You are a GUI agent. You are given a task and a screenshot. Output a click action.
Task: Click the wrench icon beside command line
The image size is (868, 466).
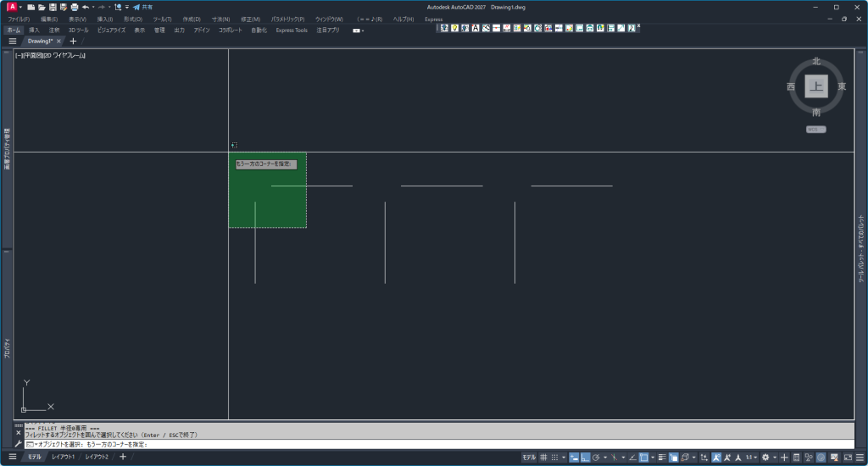point(18,444)
